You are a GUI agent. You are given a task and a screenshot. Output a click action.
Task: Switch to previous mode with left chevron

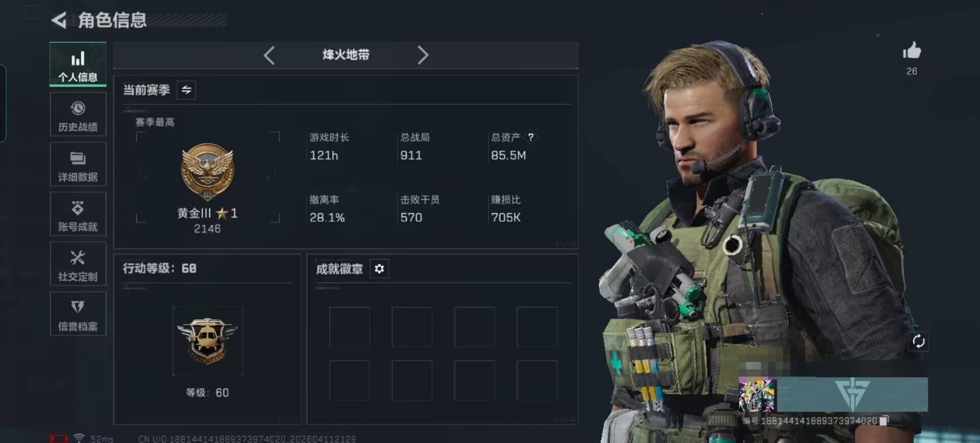tap(269, 55)
